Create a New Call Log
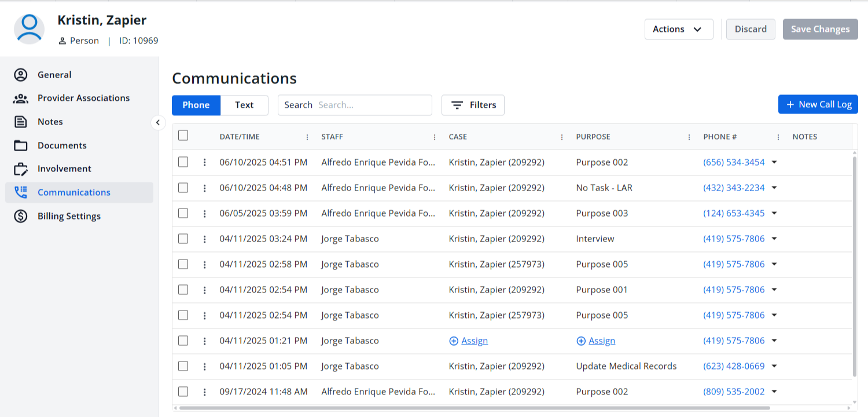 click(x=818, y=104)
